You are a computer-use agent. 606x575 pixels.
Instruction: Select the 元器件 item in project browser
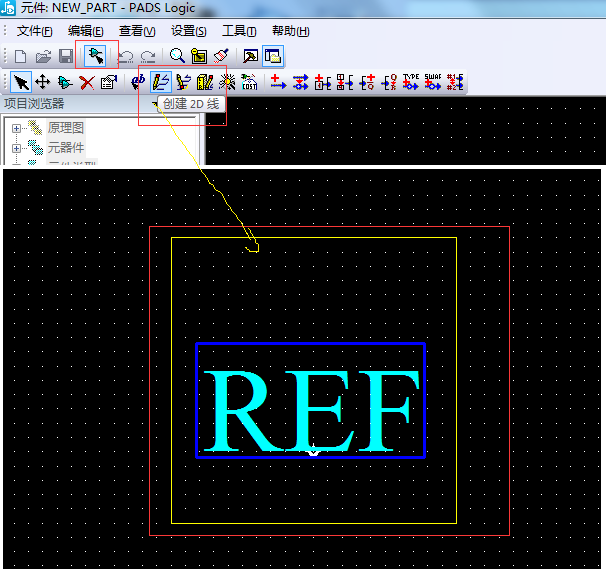click(66, 148)
